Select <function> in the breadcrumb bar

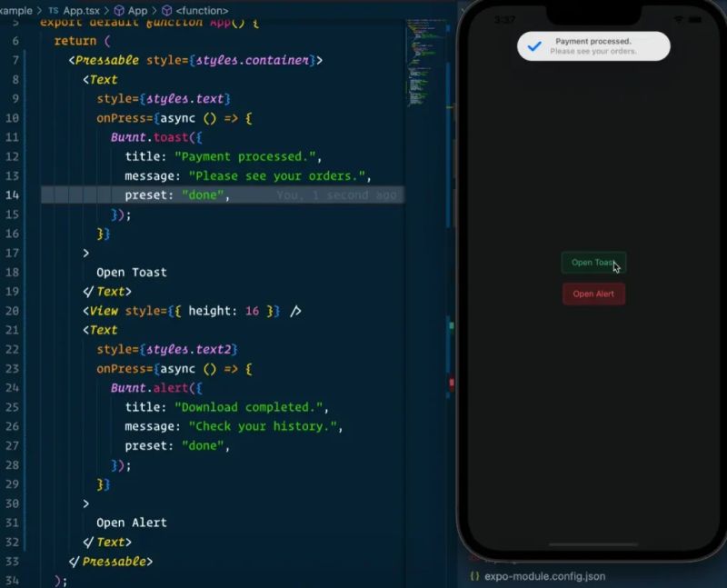(201, 10)
